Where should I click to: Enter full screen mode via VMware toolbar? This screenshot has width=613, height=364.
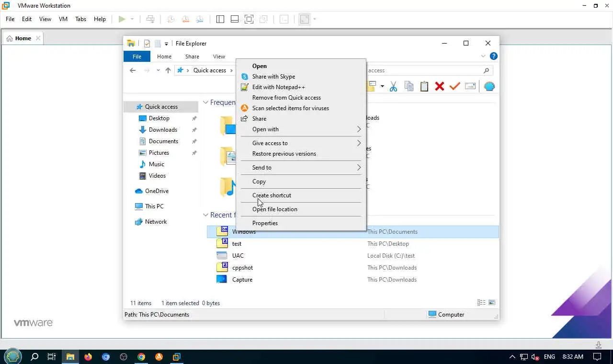(249, 19)
